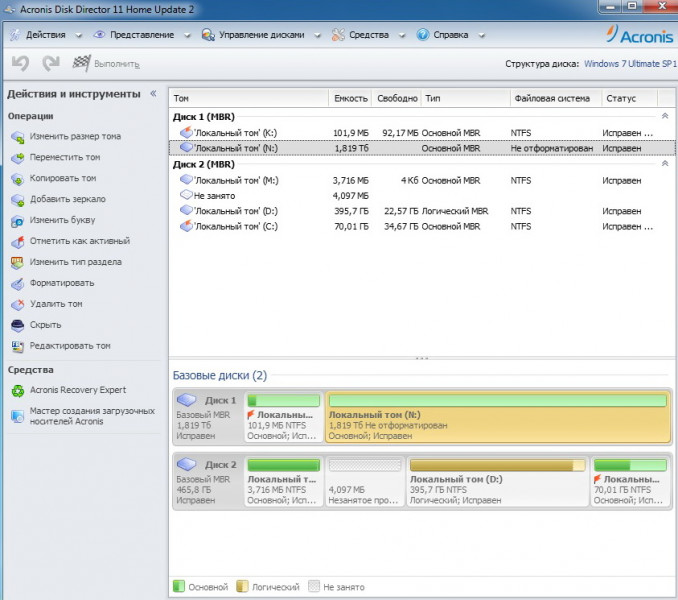Launch Acronis Recovery Expert
678x600 pixels.
tap(17, 390)
